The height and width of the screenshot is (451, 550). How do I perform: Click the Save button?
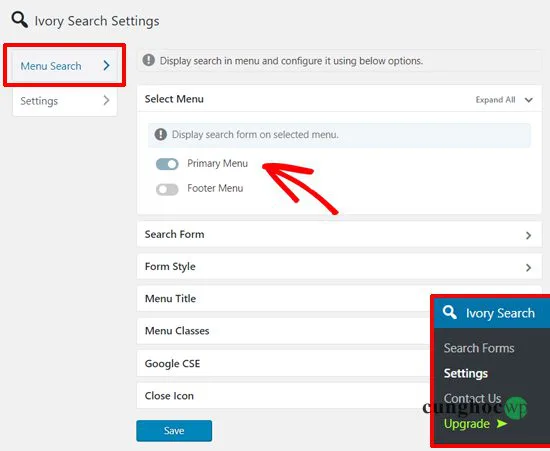pyautogui.click(x=174, y=430)
